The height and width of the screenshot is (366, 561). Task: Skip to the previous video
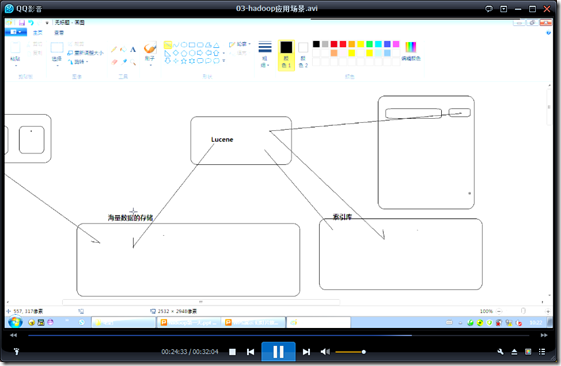(x=250, y=352)
